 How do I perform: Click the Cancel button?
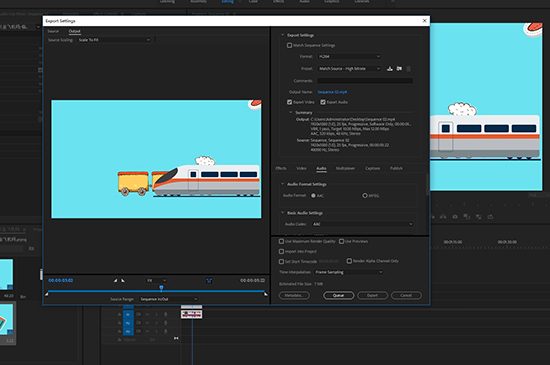coord(406,295)
